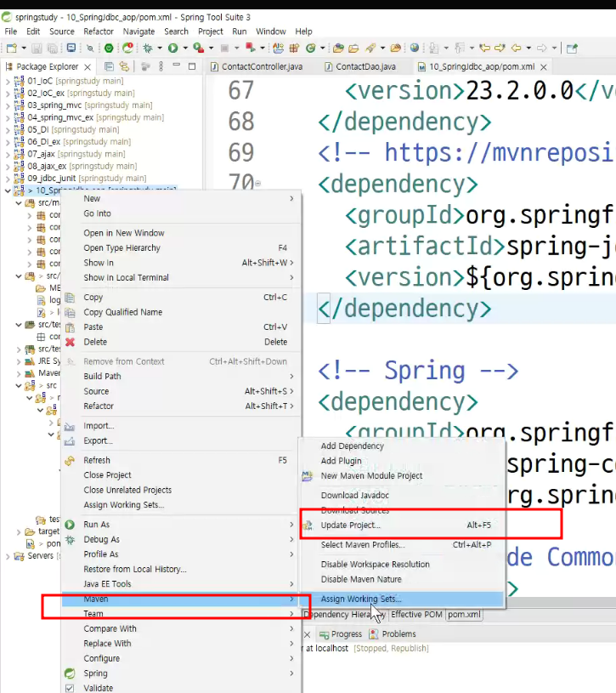Collapse the 10_SpringJdbc_aop project node

pyautogui.click(x=8, y=191)
